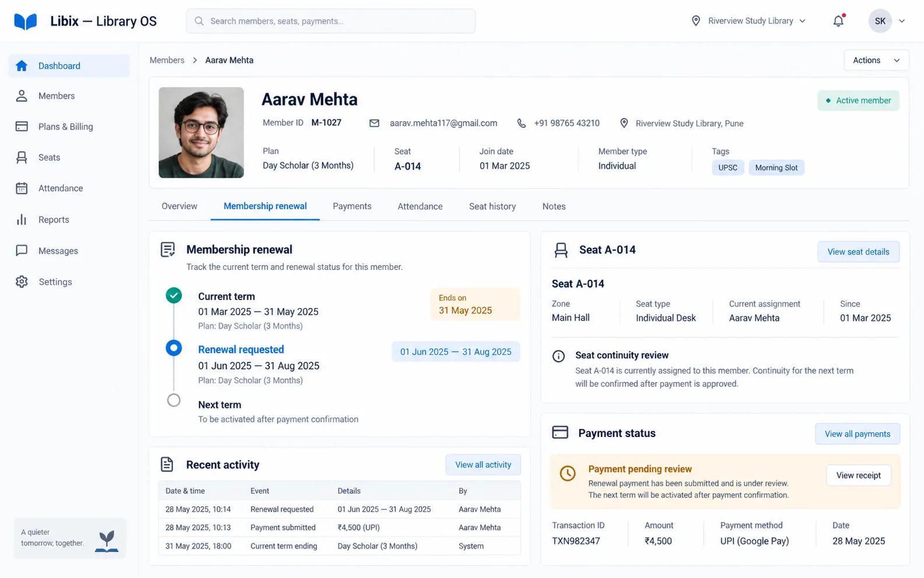
Task: Click the Libix book logo icon
Action: (x=26, y=22)
